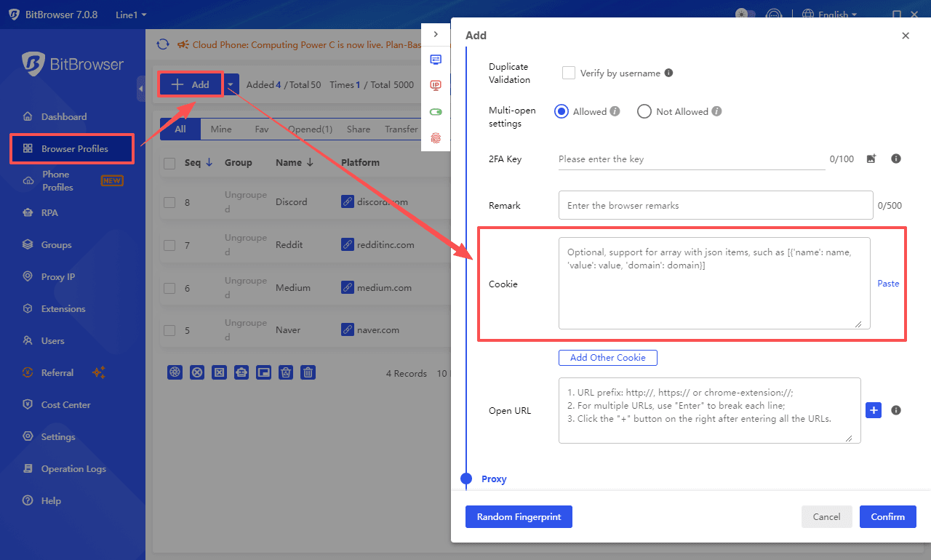The width and height of the screenshot is (931, 560).
Task: Open the Opened(1) tab
Action: (x=311, y=129)
